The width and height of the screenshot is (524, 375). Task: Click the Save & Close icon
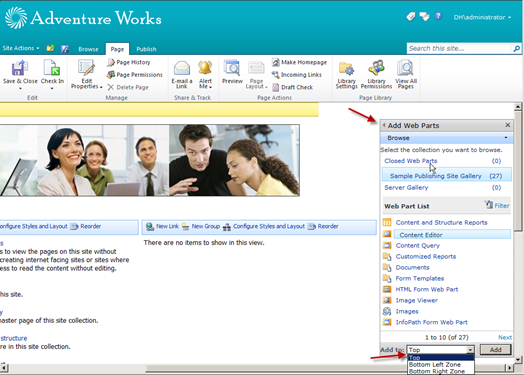point(19,68)
